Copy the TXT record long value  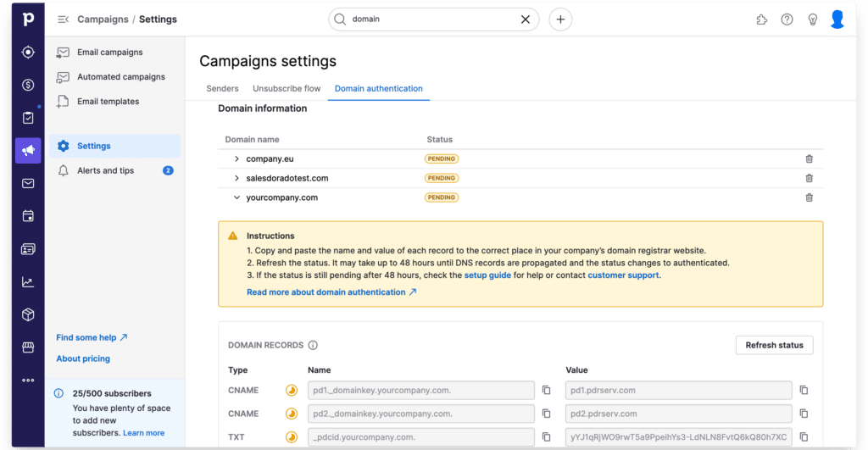point(804,436)
